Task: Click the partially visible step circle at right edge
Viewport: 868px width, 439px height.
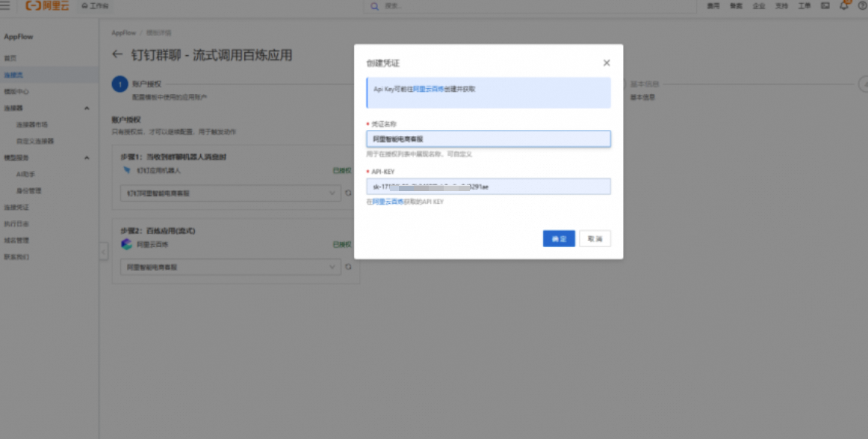Action: tap(863, 84)
